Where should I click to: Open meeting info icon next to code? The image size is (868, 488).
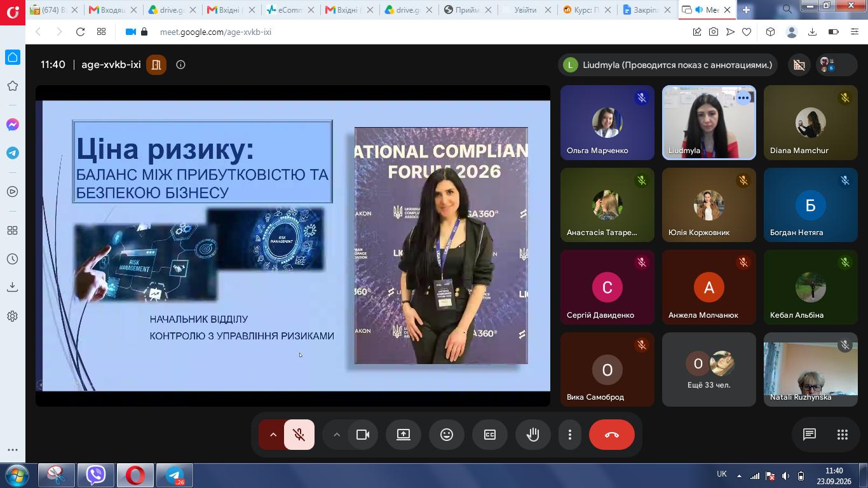(180, 65)
